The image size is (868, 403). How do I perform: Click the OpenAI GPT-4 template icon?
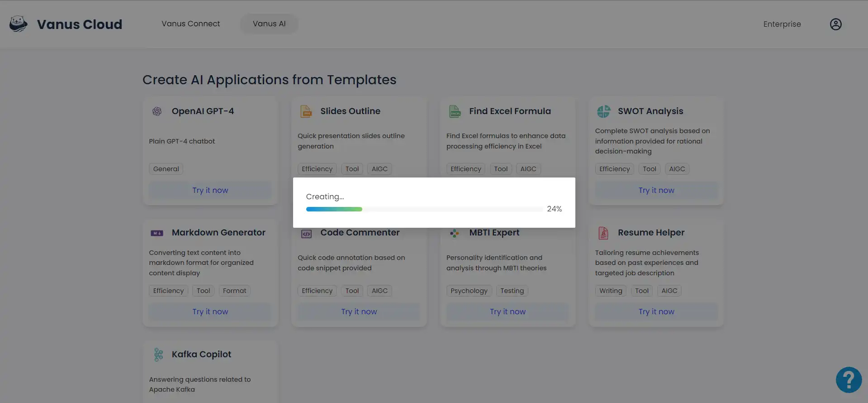click(157, 111)
